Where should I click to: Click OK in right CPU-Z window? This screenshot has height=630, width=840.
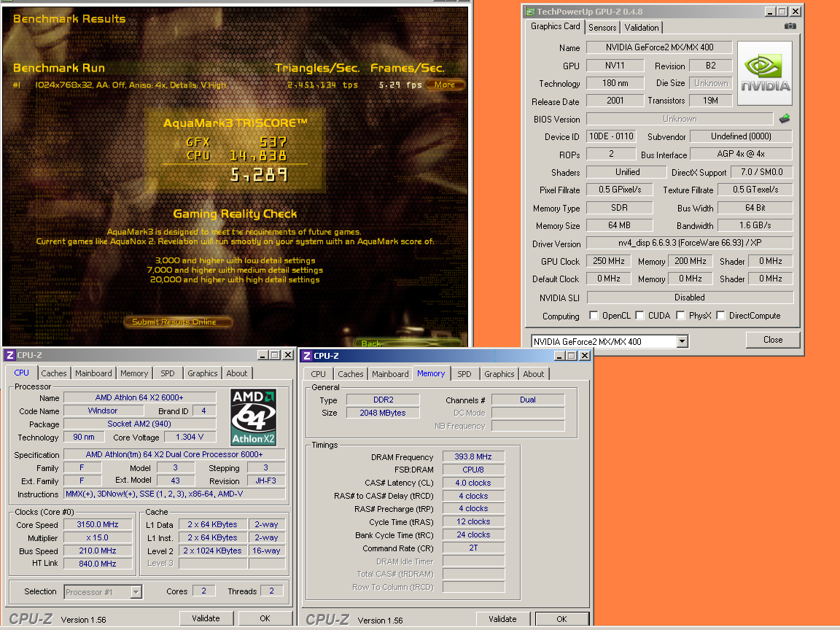point(561,619)
